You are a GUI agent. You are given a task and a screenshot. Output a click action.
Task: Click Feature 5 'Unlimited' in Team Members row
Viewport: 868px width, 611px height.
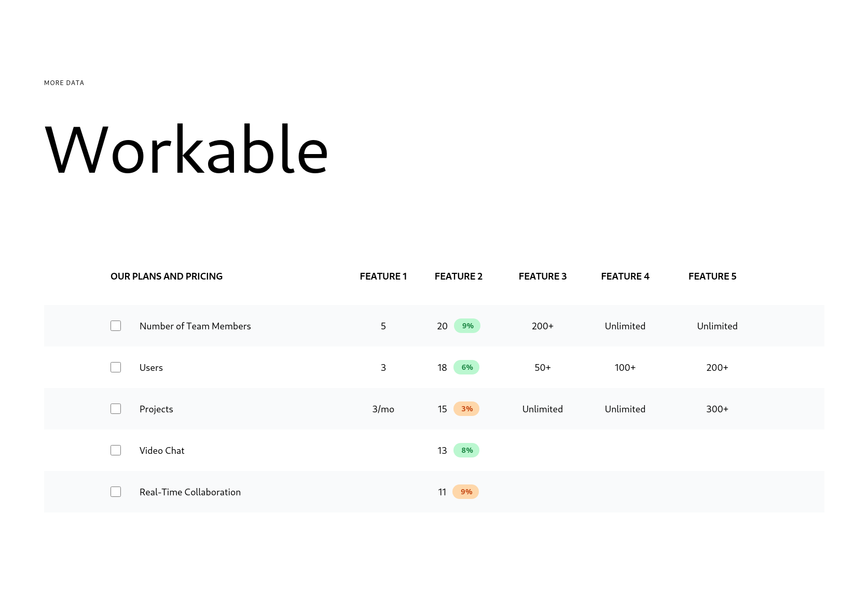717,326
